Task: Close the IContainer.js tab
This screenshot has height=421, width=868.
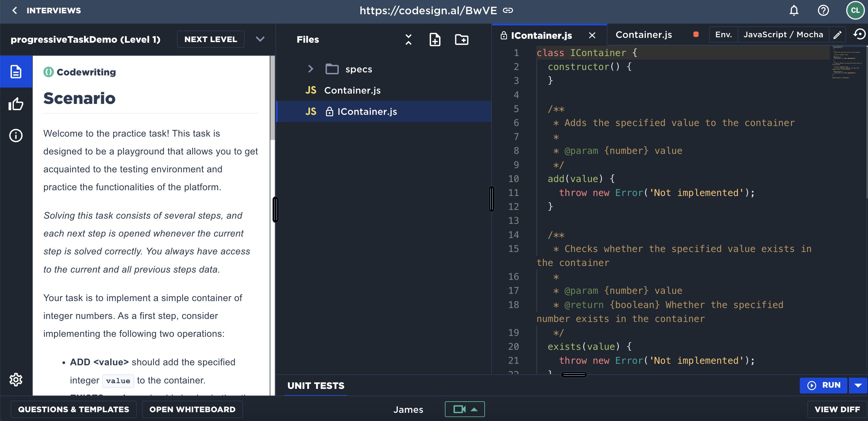Action: coord(592,35)
